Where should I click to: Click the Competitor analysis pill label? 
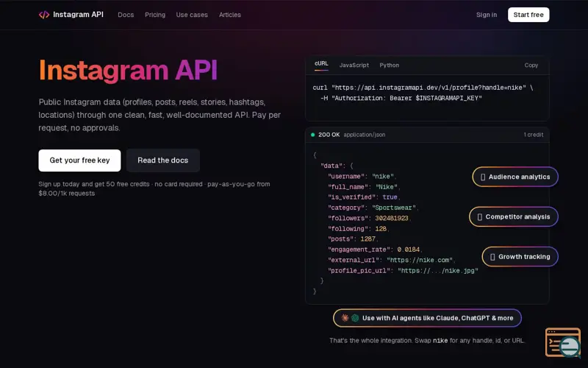[517, 217]
